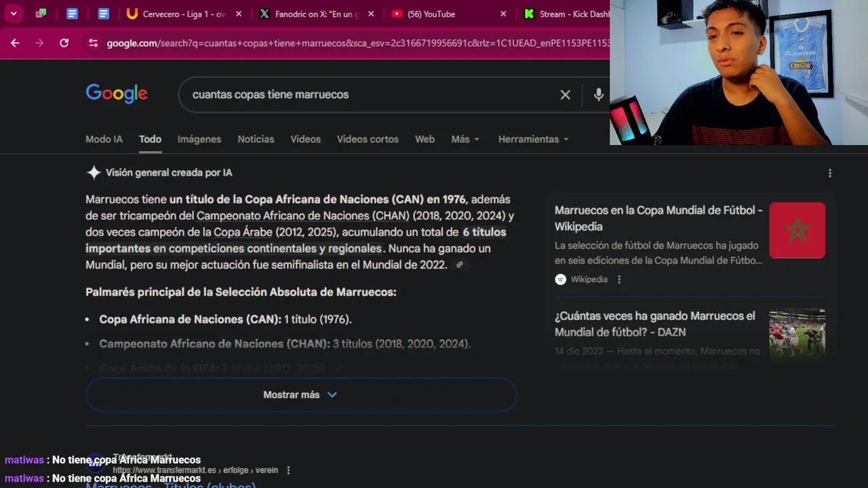Expand the overview with Mostrar más

click(x=301, y=394)
